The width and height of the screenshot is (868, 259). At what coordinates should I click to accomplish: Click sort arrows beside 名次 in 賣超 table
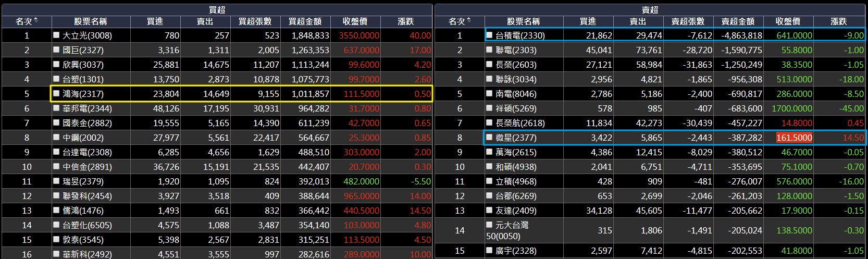pyautogui.click(x=469, y=21)
